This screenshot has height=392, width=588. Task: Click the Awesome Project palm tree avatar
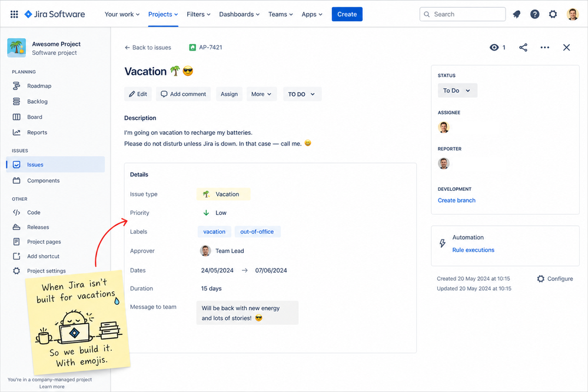16,48
